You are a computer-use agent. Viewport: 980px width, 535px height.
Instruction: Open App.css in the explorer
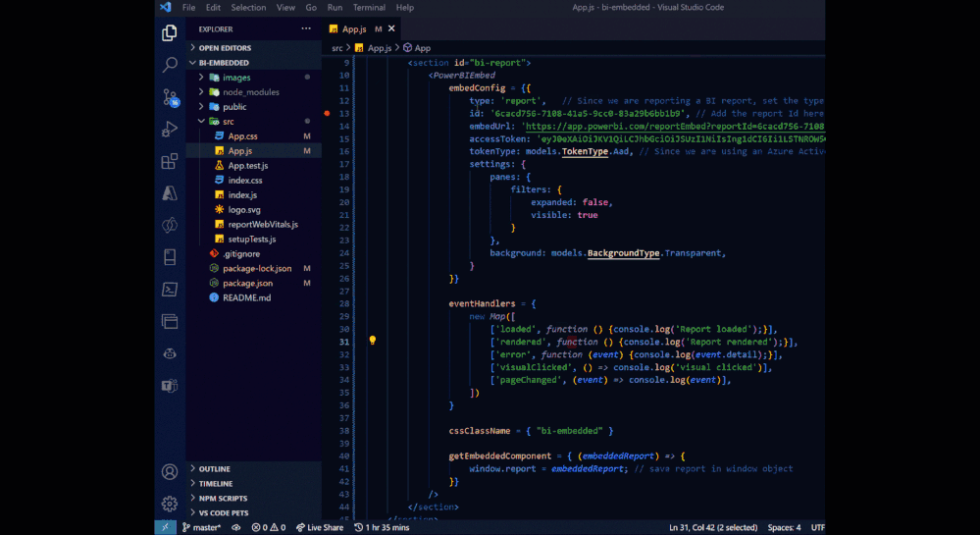(254, 135)
